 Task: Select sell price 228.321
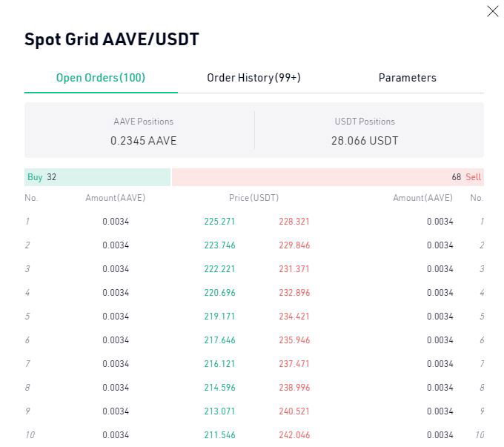click(x=294, y=222)
